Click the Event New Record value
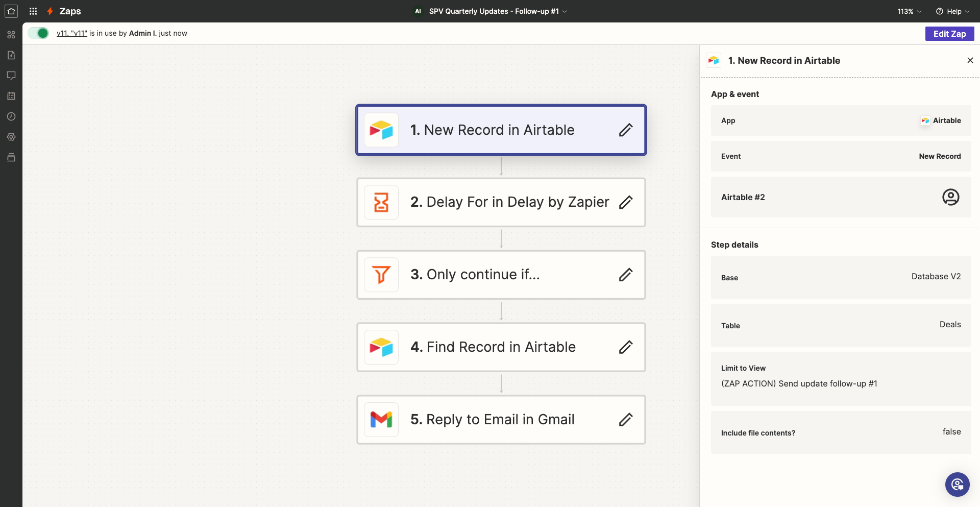The width and height of the screenshot is (980, 507). 940,156
